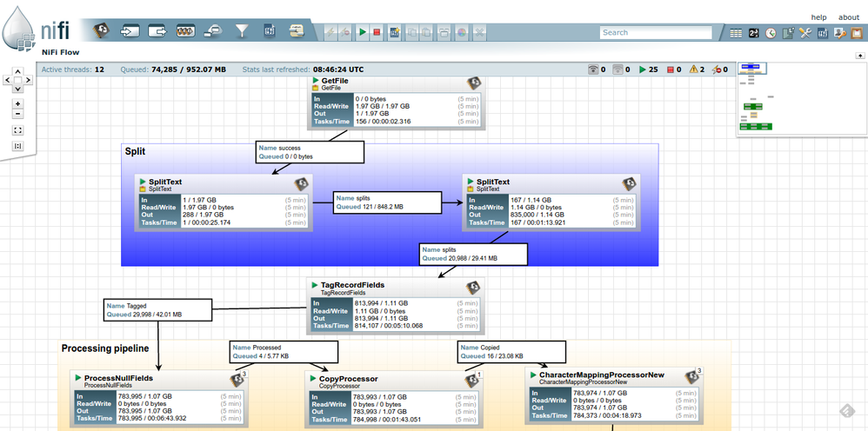The height and width of the screenshot is (431, 868).
Task: Open the help link
Action: pos(818,17)
